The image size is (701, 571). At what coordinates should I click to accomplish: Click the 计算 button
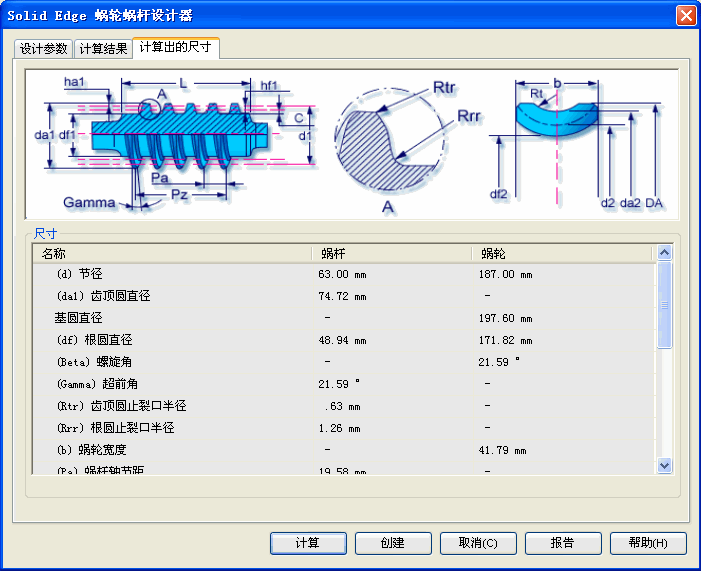[x=308, y=543]
